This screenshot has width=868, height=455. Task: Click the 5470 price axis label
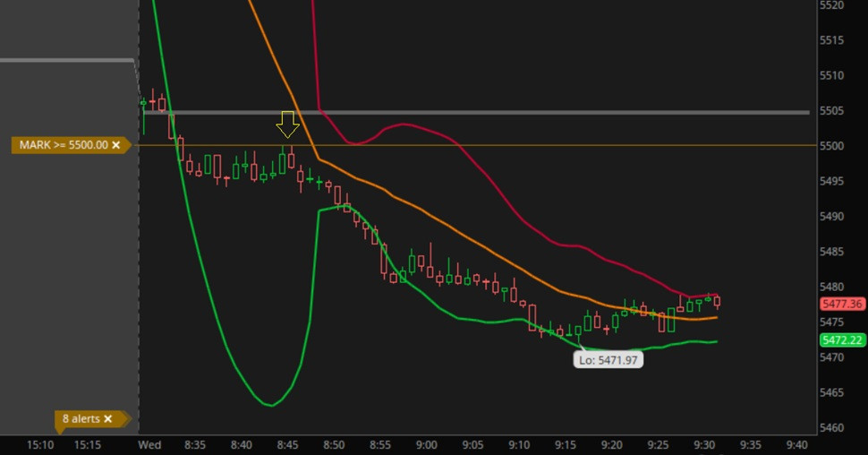831,357
